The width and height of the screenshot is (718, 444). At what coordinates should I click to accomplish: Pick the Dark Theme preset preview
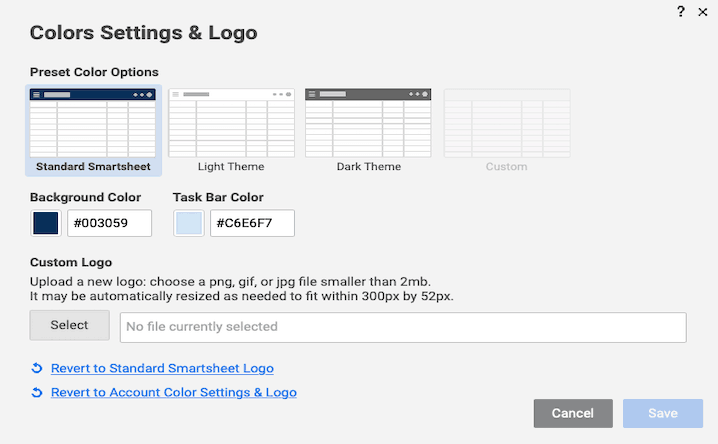(x=368, y=123)
